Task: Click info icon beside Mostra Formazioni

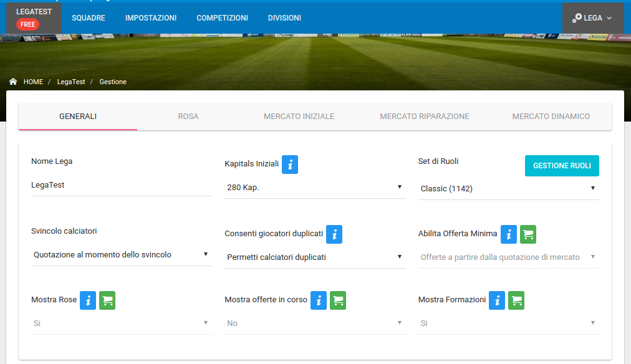Action: [497, 300]
